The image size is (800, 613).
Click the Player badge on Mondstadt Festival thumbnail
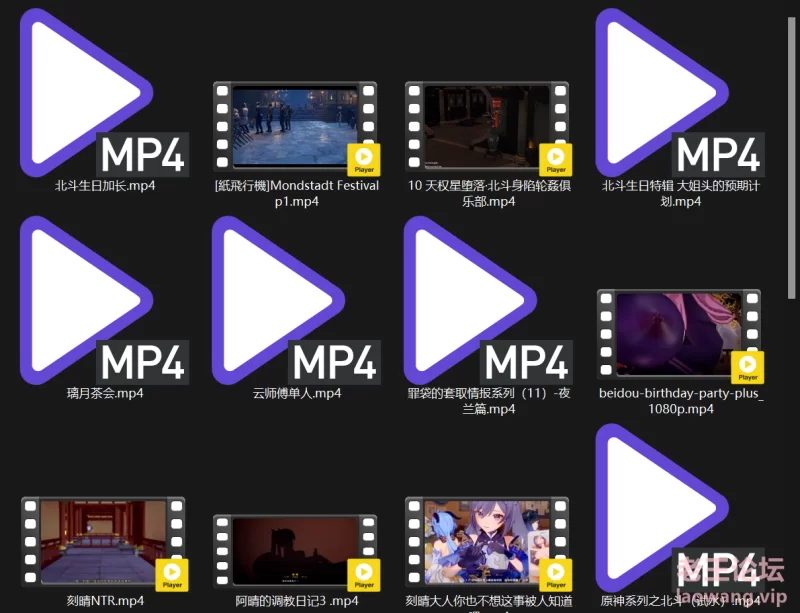pos(364,159)
